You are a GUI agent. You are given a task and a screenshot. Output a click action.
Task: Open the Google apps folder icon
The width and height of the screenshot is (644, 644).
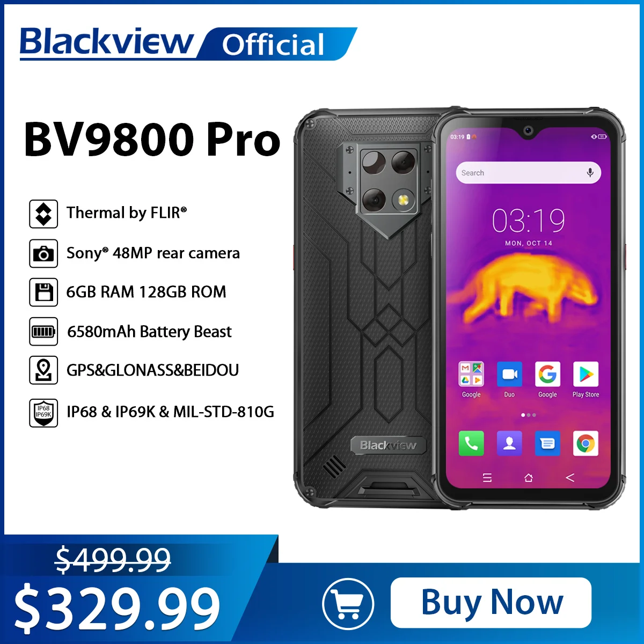(x=471, y=374)
